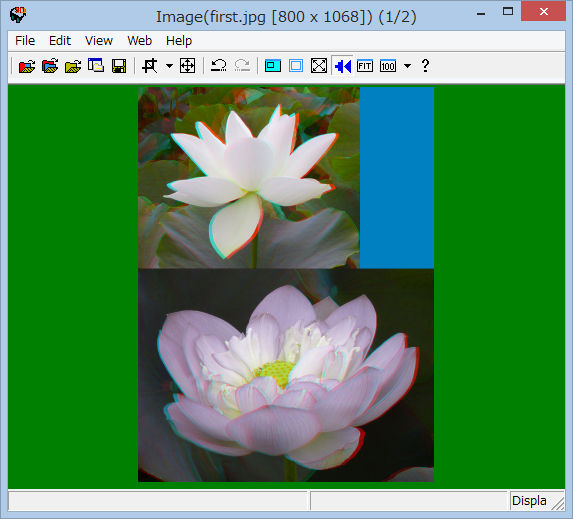
Task: Click the 100 percent zoom button
Action: pyautogui.click(x=388, y=66)
